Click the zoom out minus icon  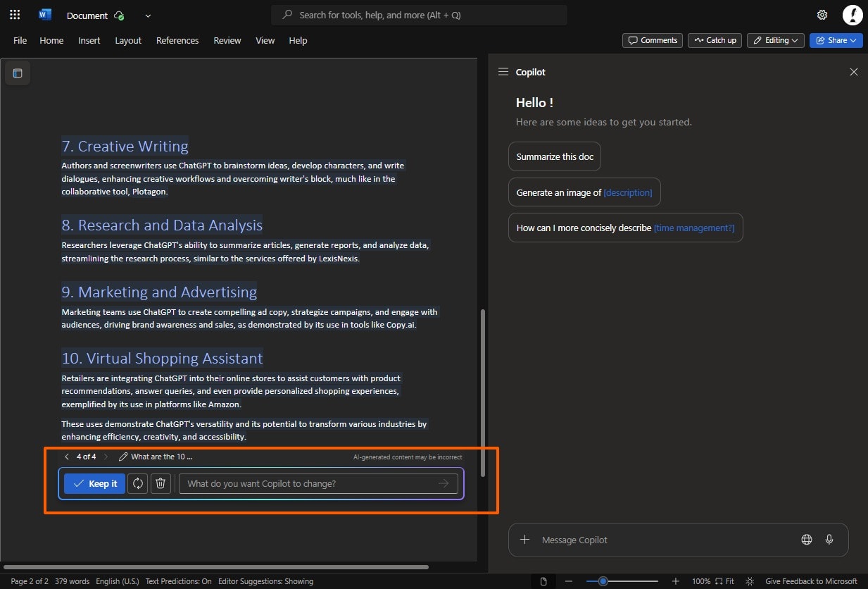tap(569, 581)
